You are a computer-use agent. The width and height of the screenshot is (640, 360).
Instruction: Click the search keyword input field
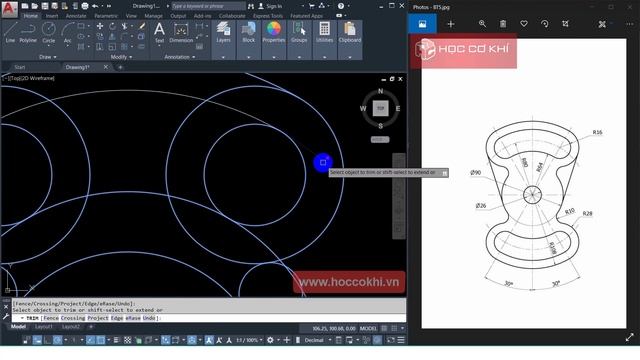208,6
